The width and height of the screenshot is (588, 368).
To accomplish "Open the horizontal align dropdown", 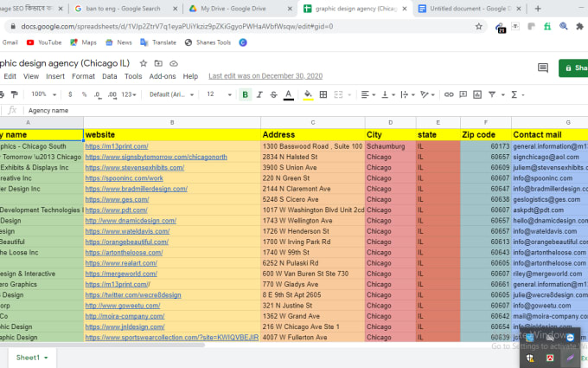I will (367, 94).
